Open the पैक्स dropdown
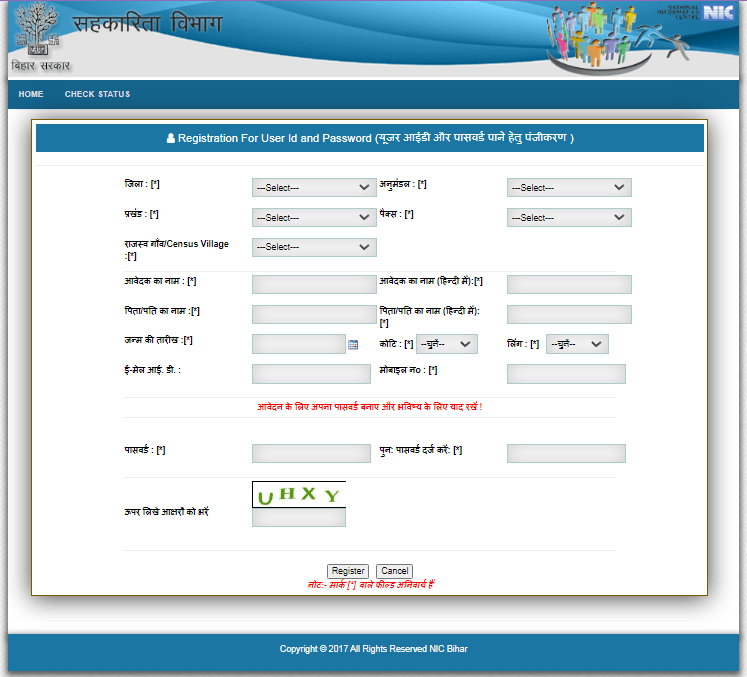This screenshot has width=747, height=677. [x=569, y=218]
